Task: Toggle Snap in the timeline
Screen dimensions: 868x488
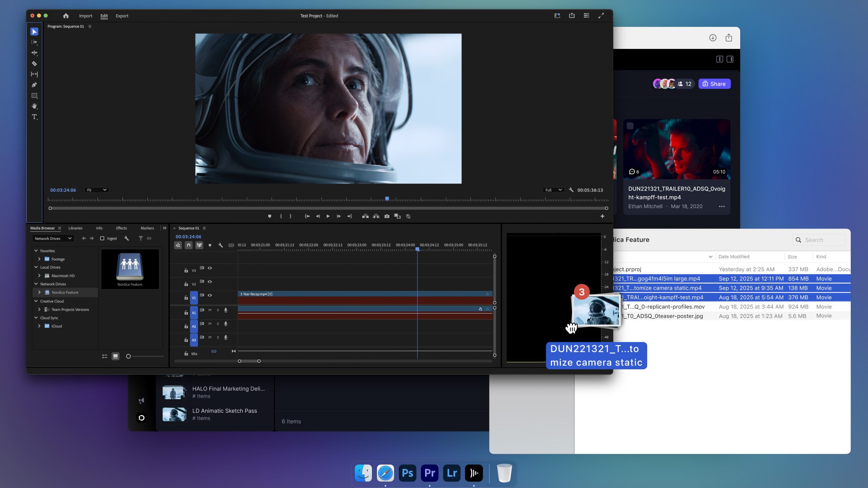Action: tap(189, 245)
